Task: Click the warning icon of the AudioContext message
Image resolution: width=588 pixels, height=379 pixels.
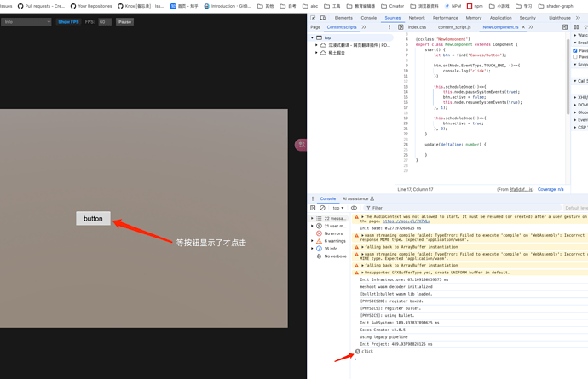Action: point(356,217)
